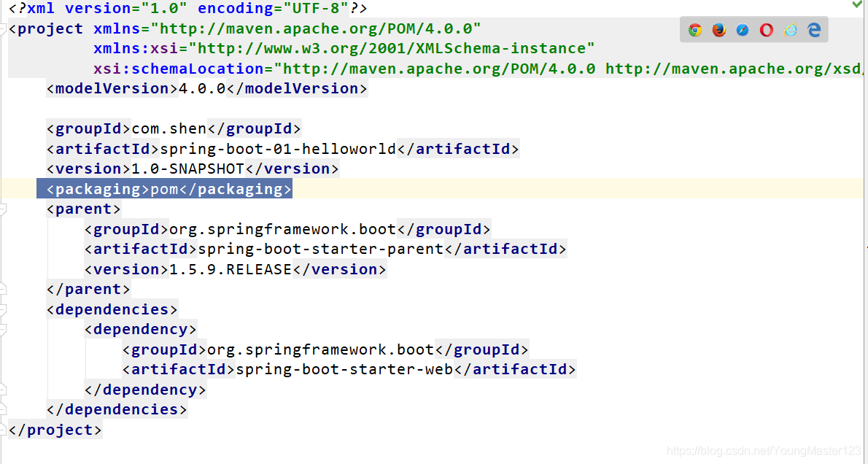The image size is (868, 464).
Task: Click fold end marker beside </dependency>
Action: 3,390
